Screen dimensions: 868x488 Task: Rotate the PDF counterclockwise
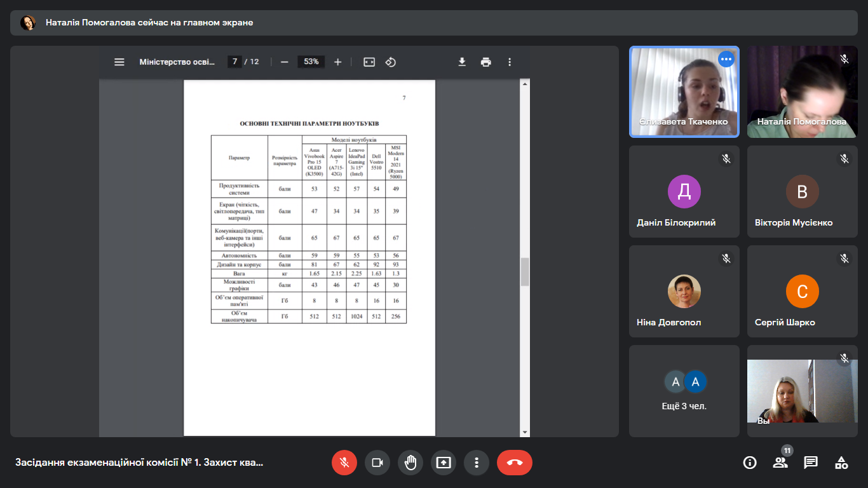pos(391,62)
